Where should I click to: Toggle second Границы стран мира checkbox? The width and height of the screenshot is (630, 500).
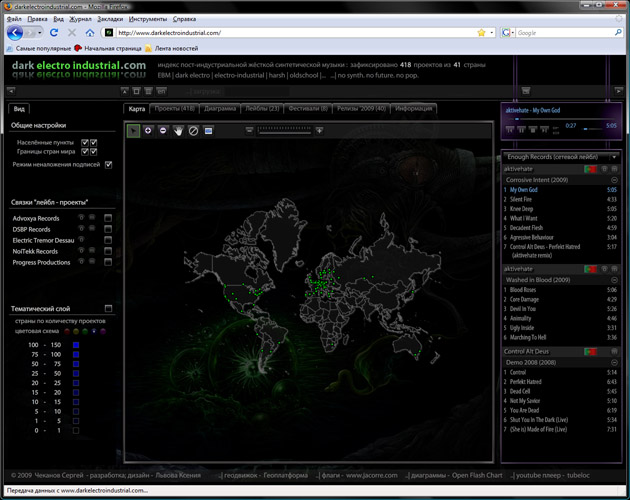click(94, 152)
